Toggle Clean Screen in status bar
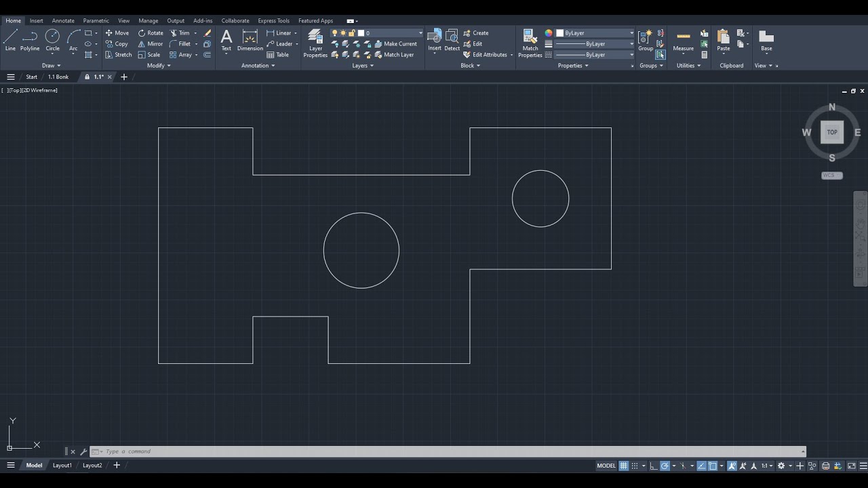 [x=852, y=466]
